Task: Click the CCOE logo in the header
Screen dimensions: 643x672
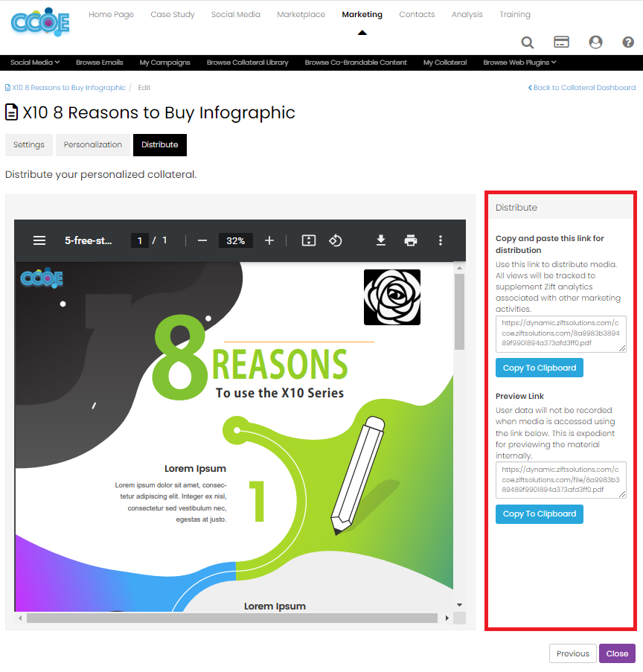Action: (40, 22)
